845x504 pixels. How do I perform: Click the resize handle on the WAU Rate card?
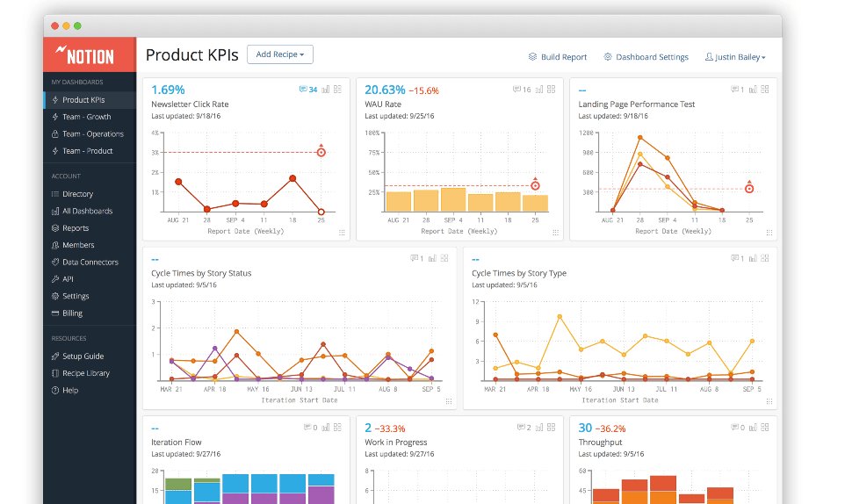556,233
